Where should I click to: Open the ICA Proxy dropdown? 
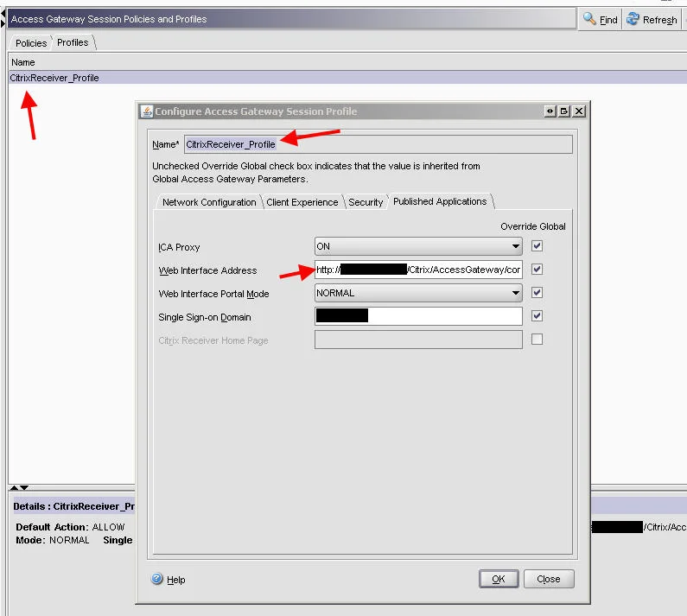[418, 246]
